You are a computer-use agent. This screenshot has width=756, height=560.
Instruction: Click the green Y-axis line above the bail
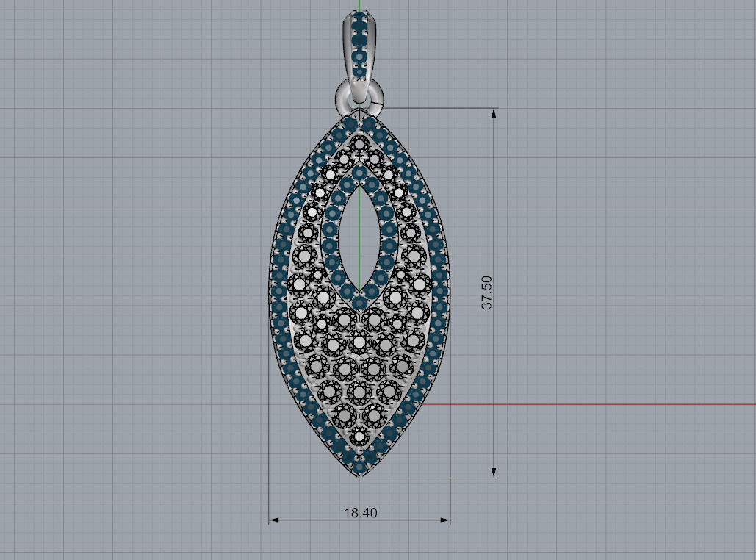coord(359,6)
